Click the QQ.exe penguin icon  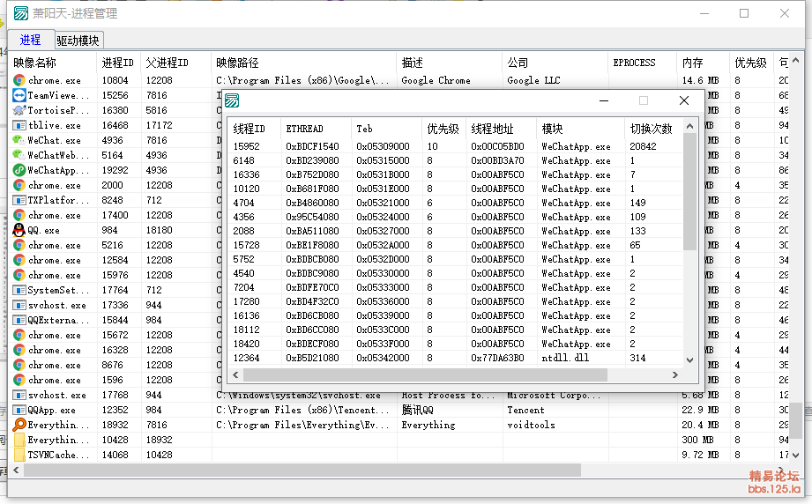tap(19, 230)
